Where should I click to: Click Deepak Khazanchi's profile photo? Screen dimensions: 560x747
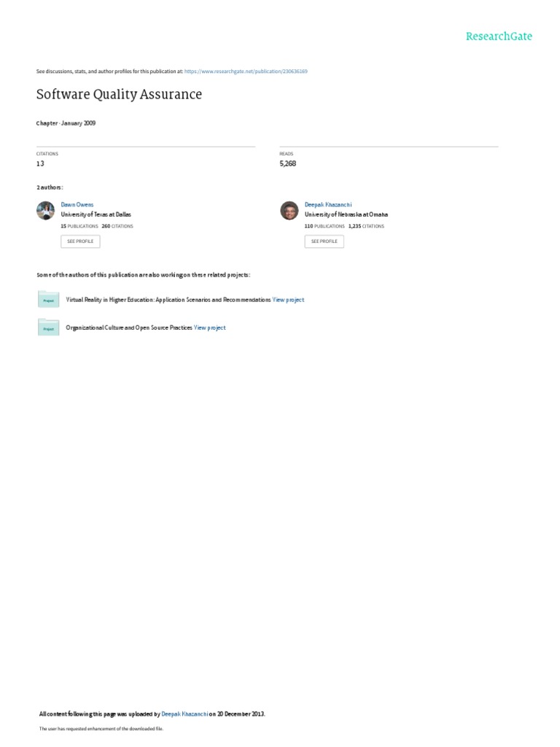pos(289,211)
